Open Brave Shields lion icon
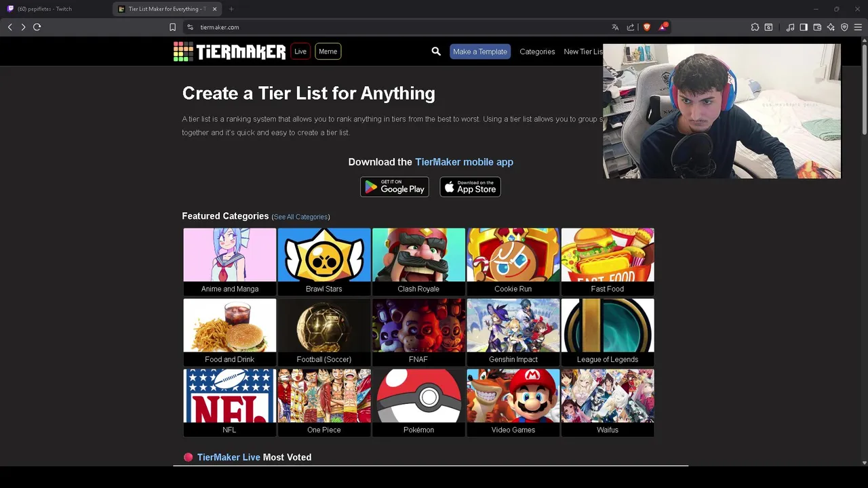 tap(647, 27)
